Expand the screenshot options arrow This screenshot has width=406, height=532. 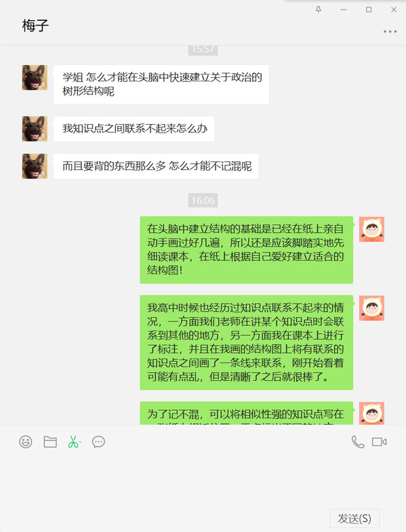pyautogui.click(x=81, y=442)
